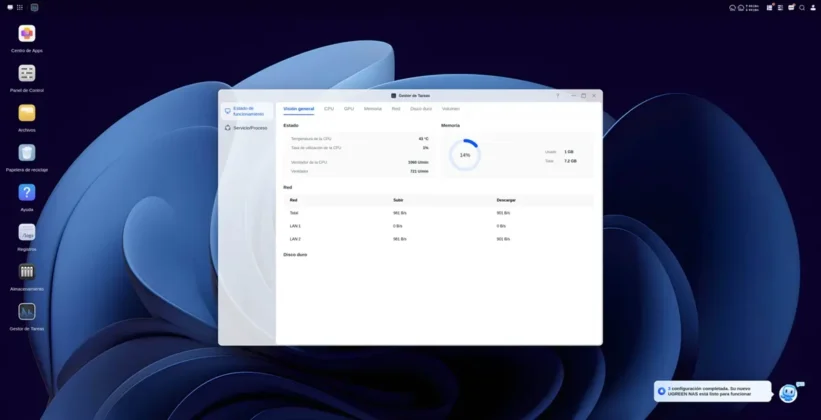Image resolution: width=821 pixels, height=420 pixels.
Task: Open the UGREEN assistant robot icon
Action: pos(788,393)
